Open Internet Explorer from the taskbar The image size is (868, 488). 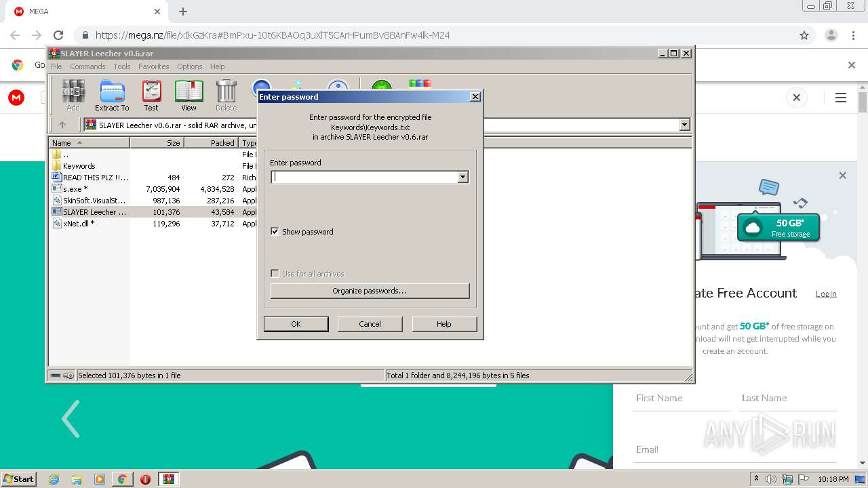click(x=54, y=479)
